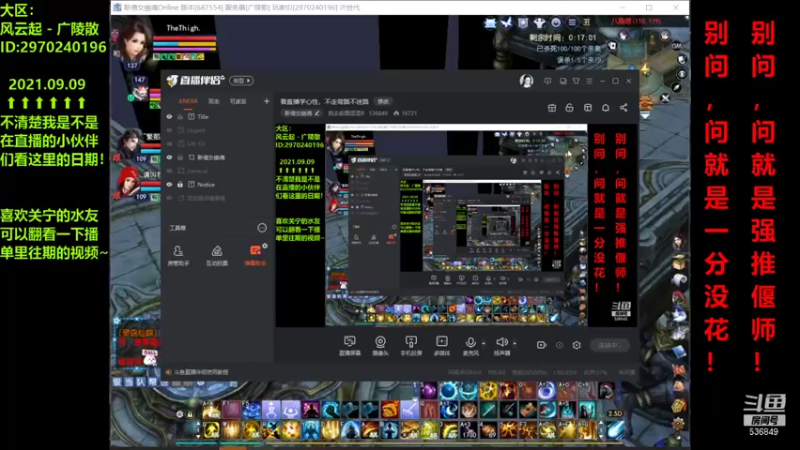Toggle visibility of the game capture source
800x450 pixels.
click(x=169, y=158)
